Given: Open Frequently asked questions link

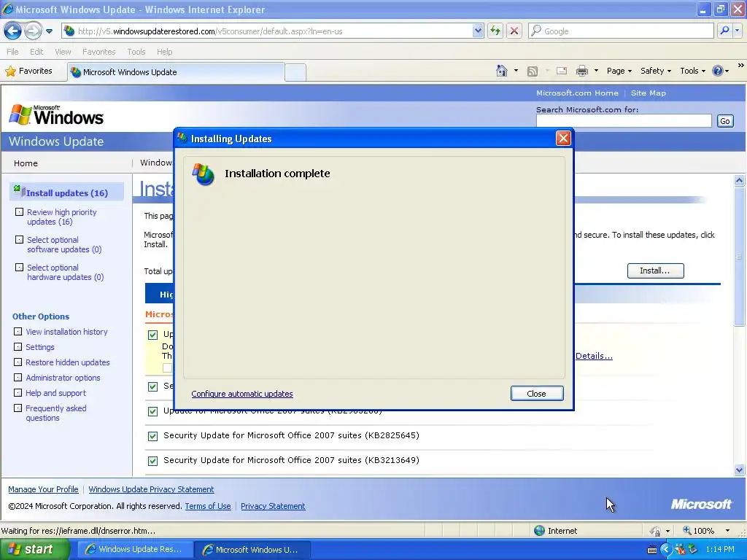Looking at the screenshot, I should (55, 413).
